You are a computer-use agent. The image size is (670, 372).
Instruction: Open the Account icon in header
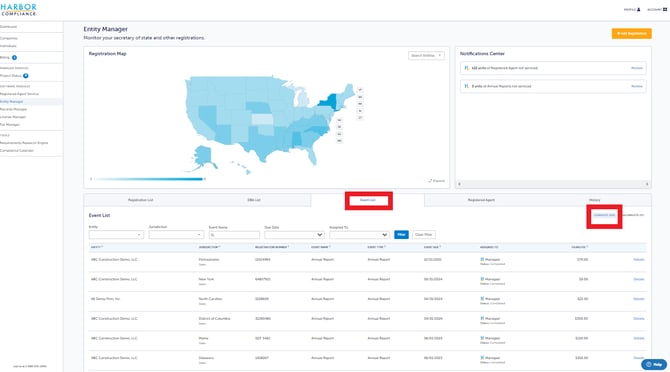pos(665,9)
